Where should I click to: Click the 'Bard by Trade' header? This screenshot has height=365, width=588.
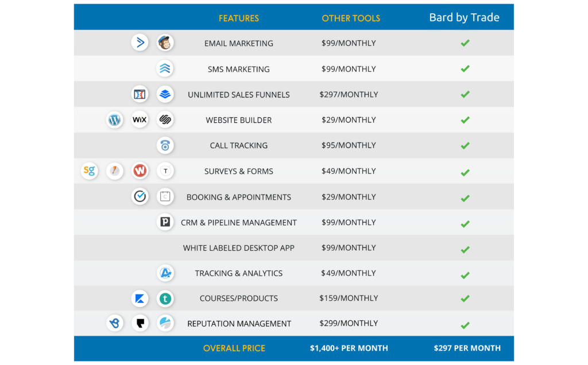464,17
